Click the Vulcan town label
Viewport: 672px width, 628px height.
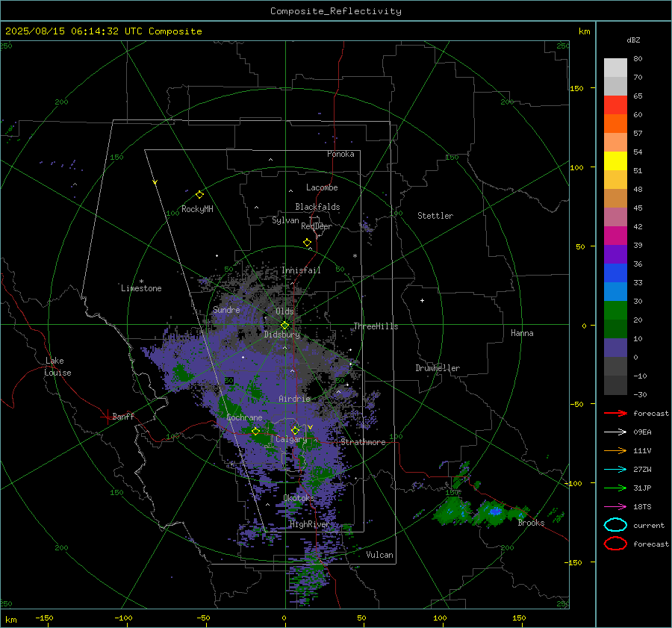point(380,555)
